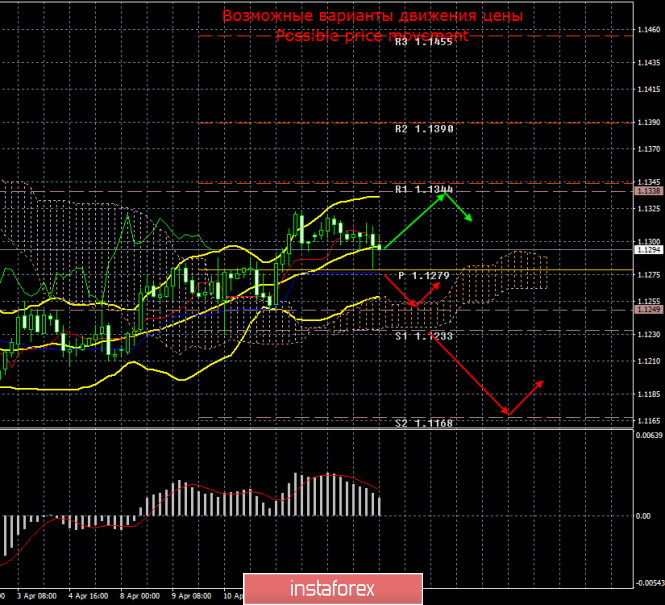
Task: Click the highlighted 1.1249 price tag
Action: point(648,309)
